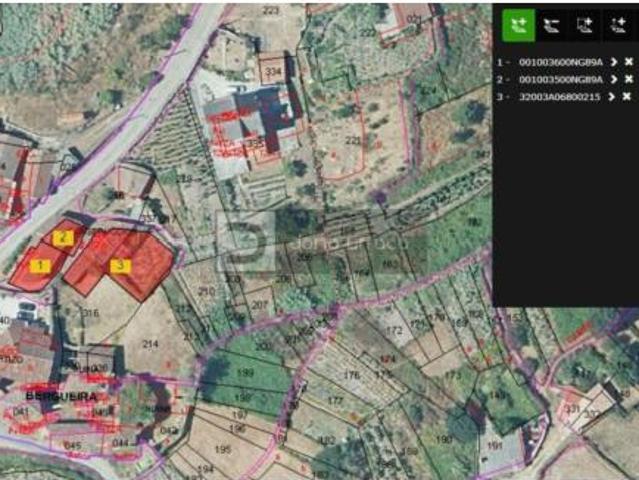Click parcel 221 on the map
The width and height of the screenshot is (639, 480).
coord(353,141)
